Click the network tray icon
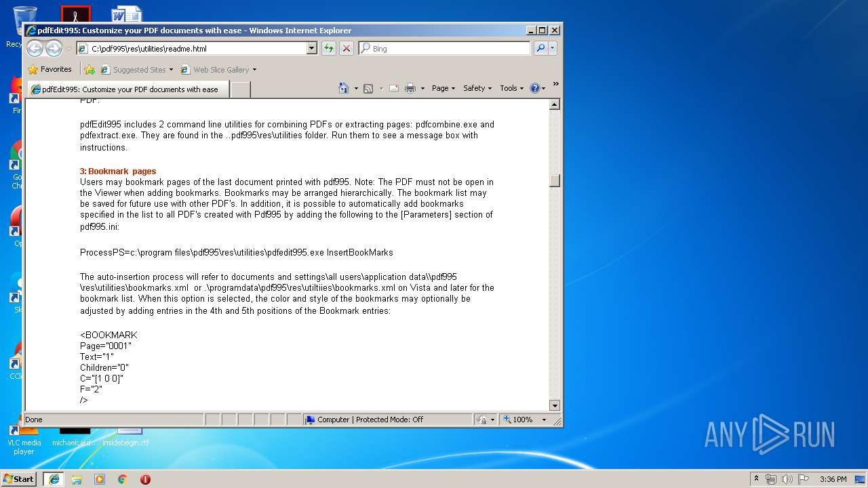 coord(771,479)
